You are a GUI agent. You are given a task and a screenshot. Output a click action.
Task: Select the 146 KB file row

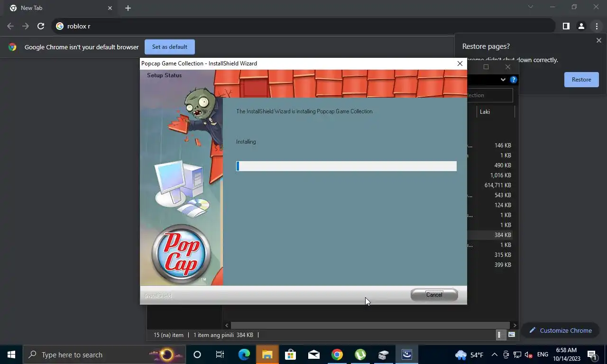[490, 146]
